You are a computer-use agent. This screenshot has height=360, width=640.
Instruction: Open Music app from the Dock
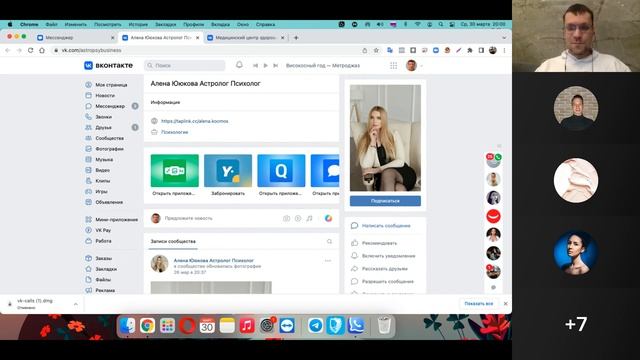point(247,326)
